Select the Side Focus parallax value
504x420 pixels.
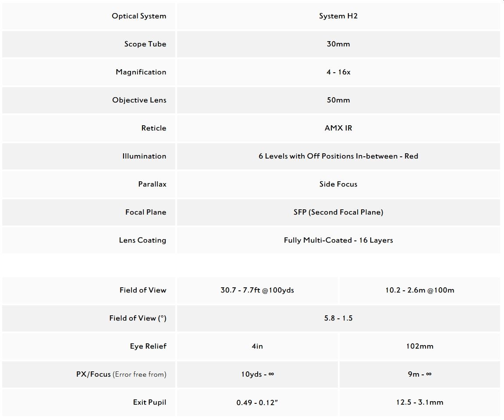[338, 184]
